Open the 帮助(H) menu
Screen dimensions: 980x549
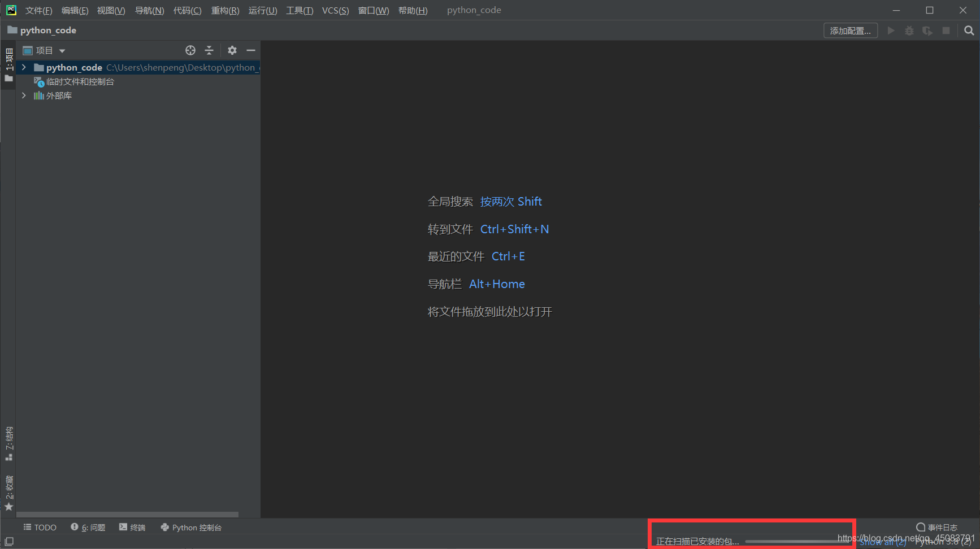[413, 10]
